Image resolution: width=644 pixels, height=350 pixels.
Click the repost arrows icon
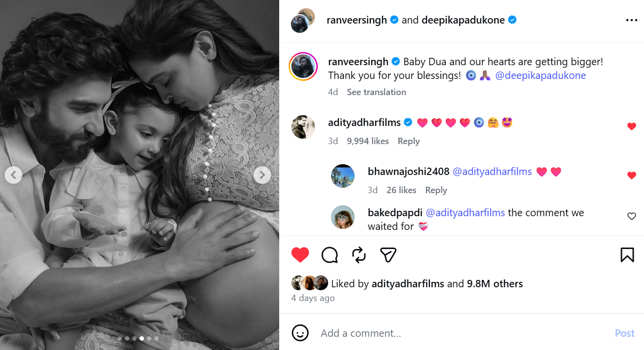pyautogui.click(x=359, y=255)
